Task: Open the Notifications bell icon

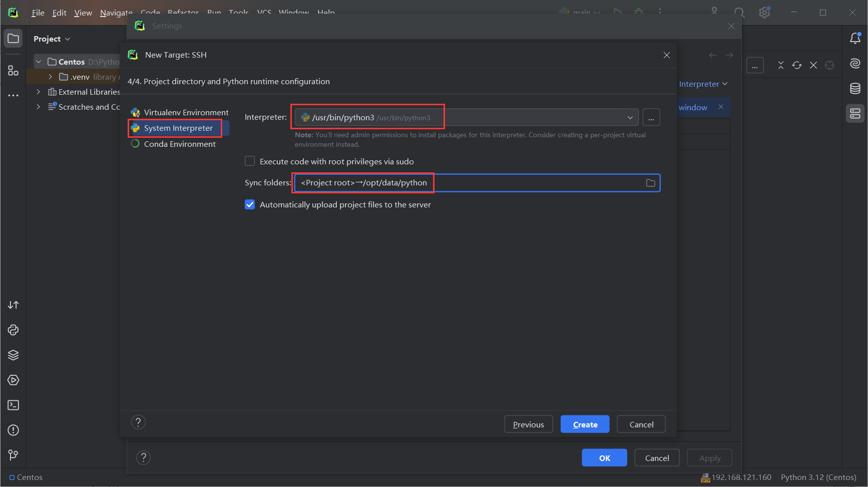Action: click(x=855, y=38)
